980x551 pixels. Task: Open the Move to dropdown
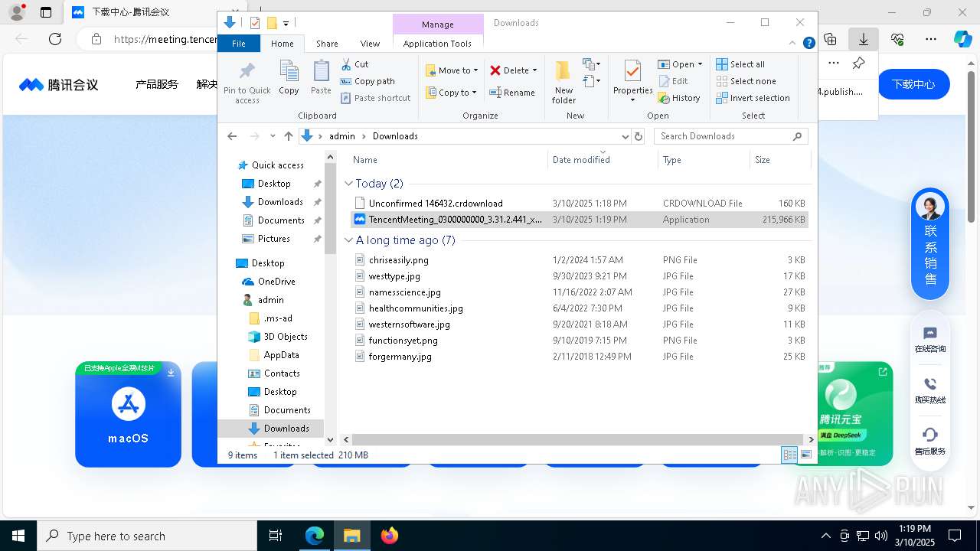click(x=452, y=70)
